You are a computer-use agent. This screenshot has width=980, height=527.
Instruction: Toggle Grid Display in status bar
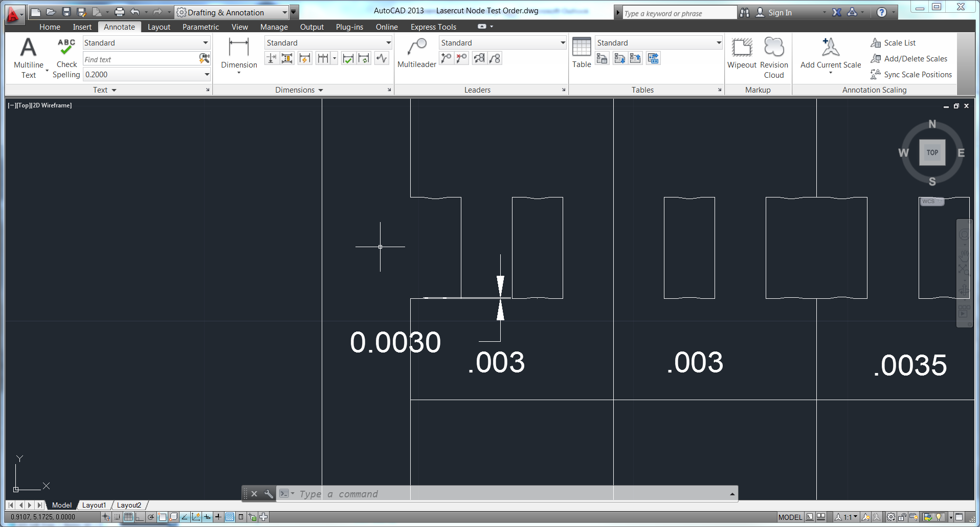128,517
